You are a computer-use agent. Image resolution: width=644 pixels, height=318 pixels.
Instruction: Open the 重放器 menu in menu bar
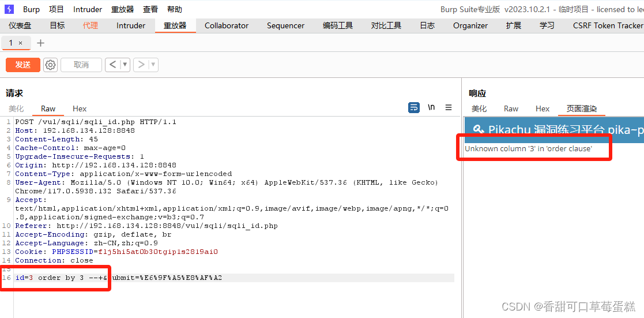click(122, 9)
